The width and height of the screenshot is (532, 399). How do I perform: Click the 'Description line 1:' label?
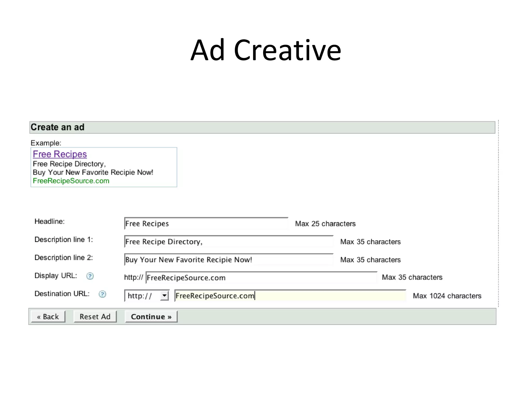point(64,240)
